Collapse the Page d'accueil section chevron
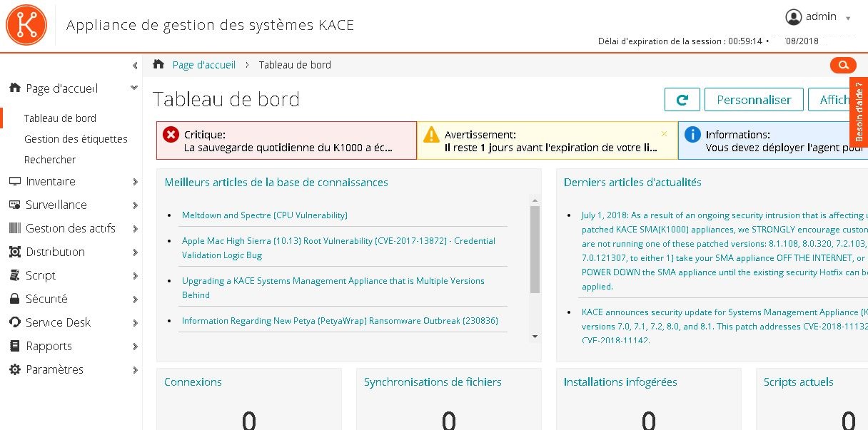This screenshot has height=430, width=868. pos(134,88)
